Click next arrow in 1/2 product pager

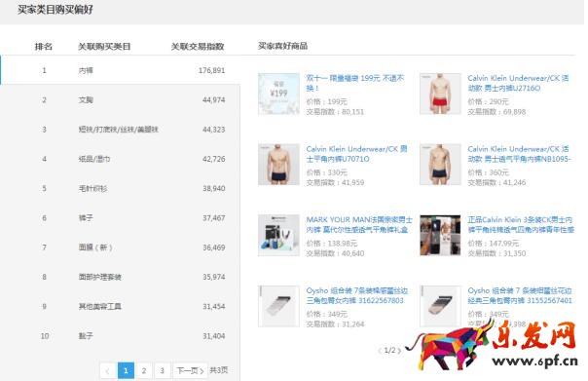tap(399, 351)
